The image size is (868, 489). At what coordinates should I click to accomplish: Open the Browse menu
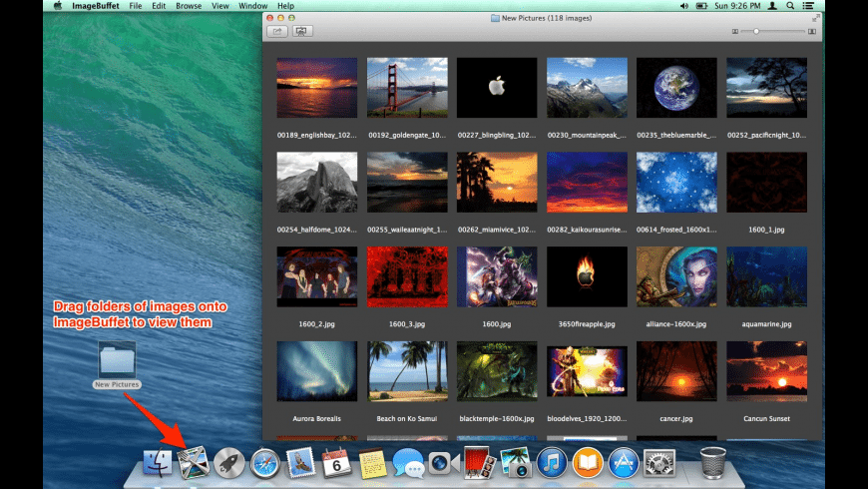point(189,6)
